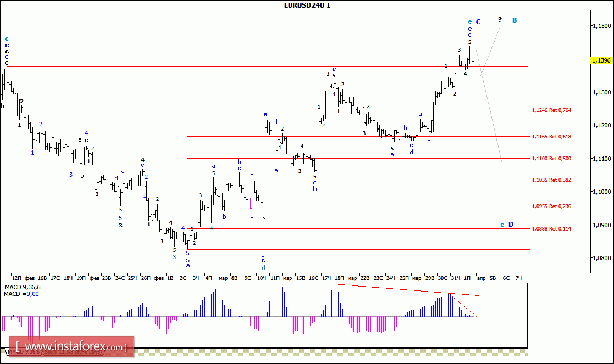Select the 1,0888 Ret 0,114 Fibonacci label

(x=551, y=229)
